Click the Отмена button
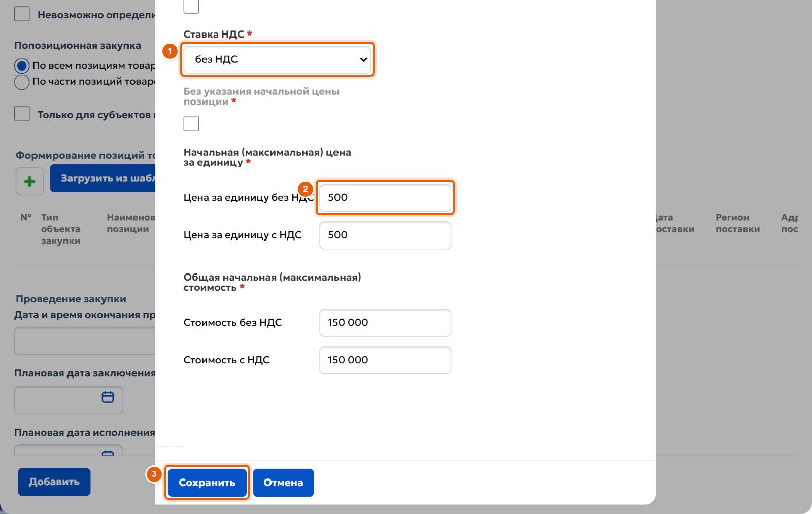 point(283,483)
